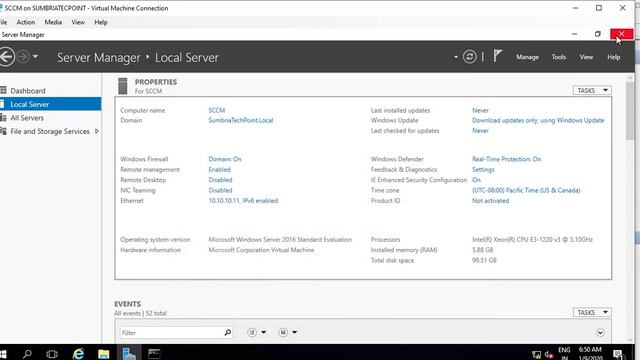The width and height of the screenshot is (640, 360).
Task: Open the Tools menu
Action: 559,57
